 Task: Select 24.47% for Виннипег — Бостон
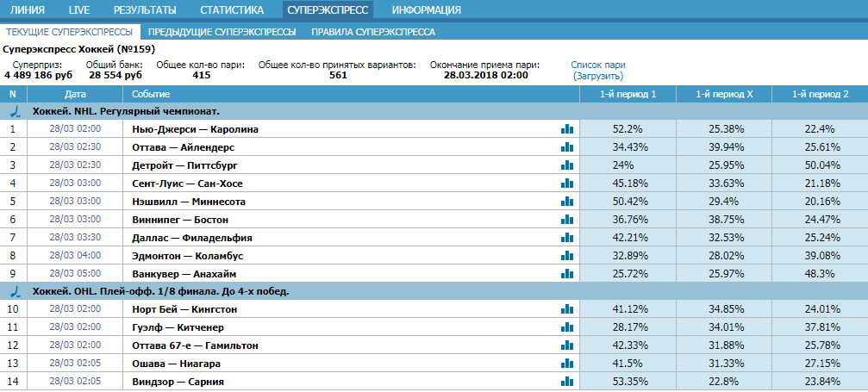click(x=821, y=219)
